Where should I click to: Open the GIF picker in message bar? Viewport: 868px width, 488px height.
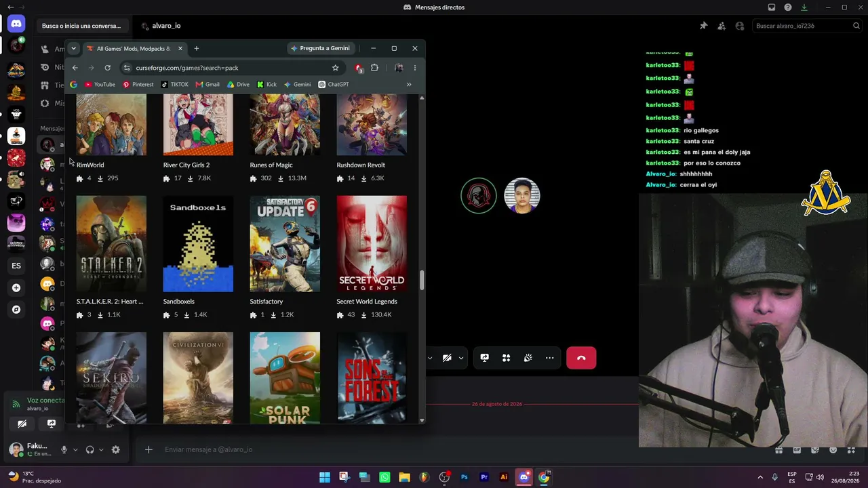(797, 450)
